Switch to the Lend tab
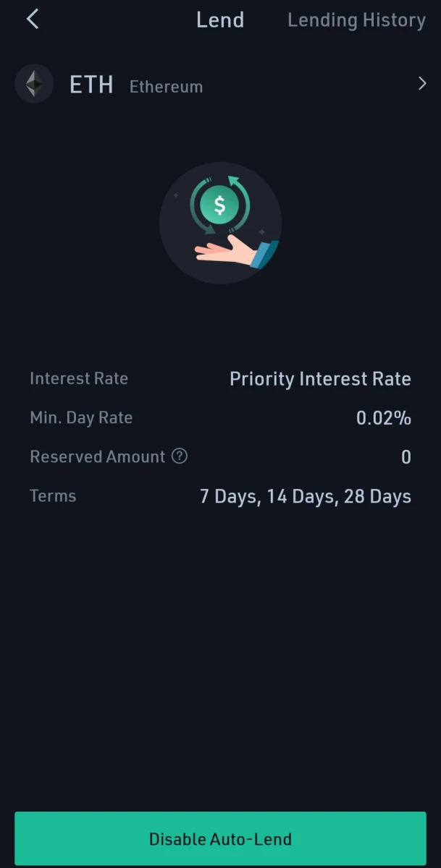This screenshot has width=441, height=868. [x=220, y=20]
